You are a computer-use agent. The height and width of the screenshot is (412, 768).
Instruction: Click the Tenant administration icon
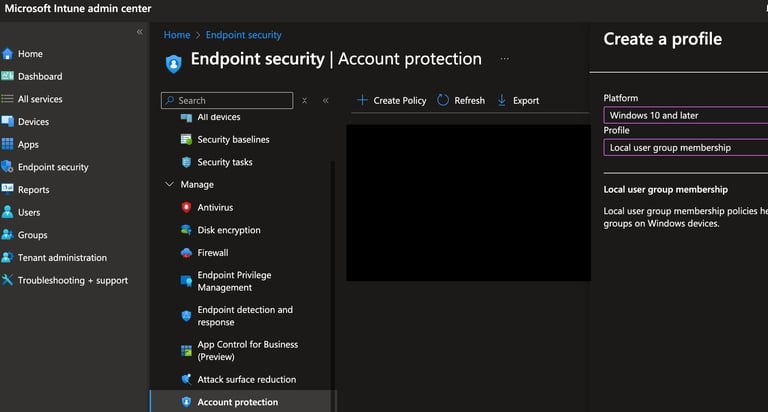point(7,257)
